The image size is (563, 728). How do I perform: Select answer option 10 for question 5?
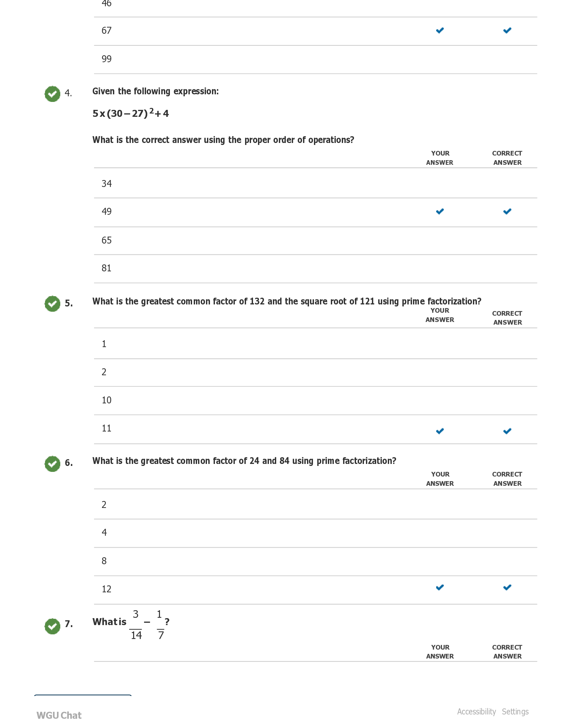tap(106, 400)
